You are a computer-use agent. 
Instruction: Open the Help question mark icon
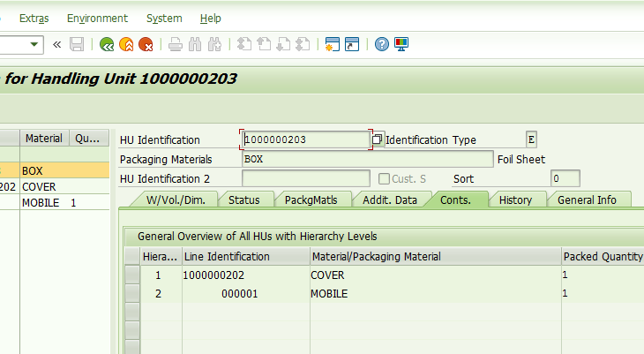[382, 44]
